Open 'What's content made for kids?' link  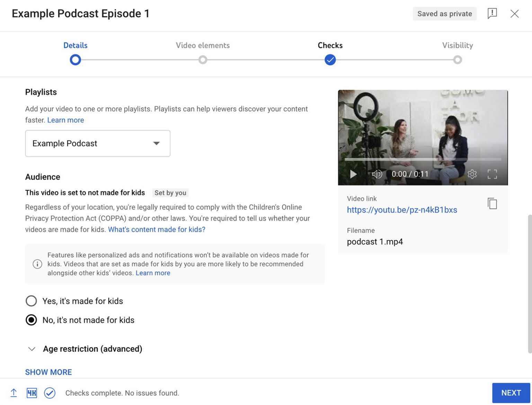pos(156,229)
